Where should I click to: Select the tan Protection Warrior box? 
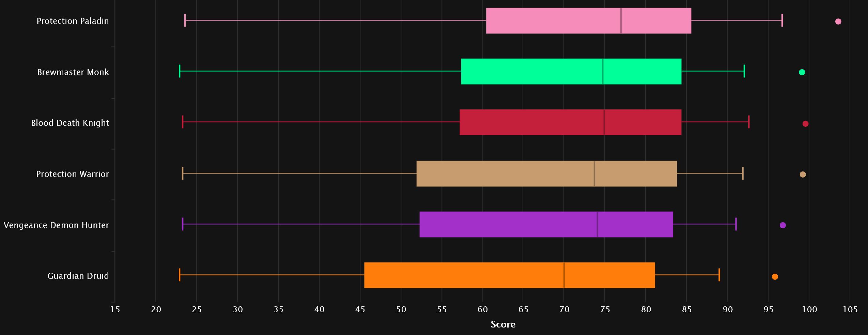pos(546,174)
